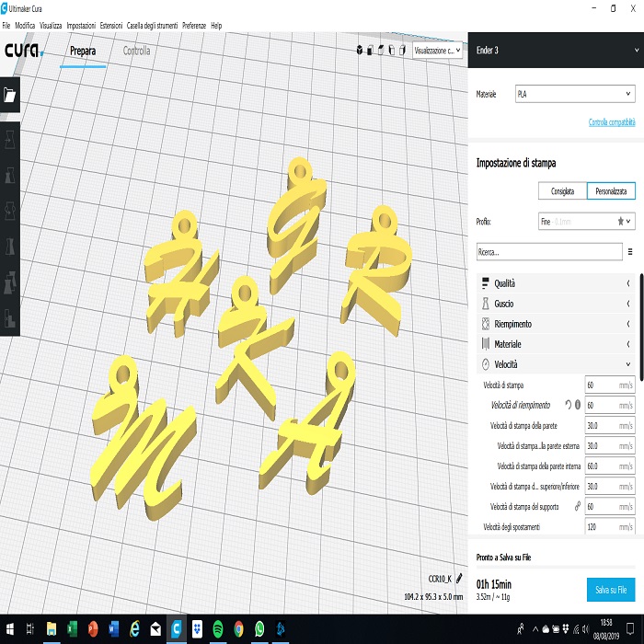Open a file with the folder icon

pyautogui.click(x=10, y=95)
